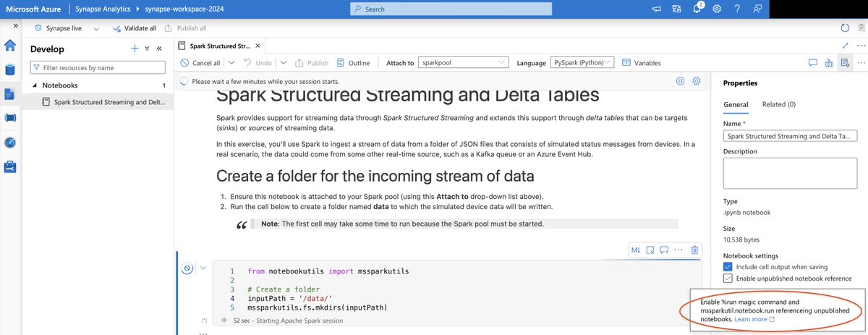Open the notebook Outline

tap(354, 63)
